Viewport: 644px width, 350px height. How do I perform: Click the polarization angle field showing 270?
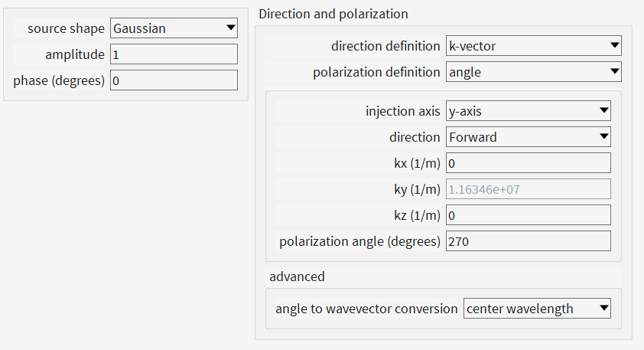click(529, 241)
